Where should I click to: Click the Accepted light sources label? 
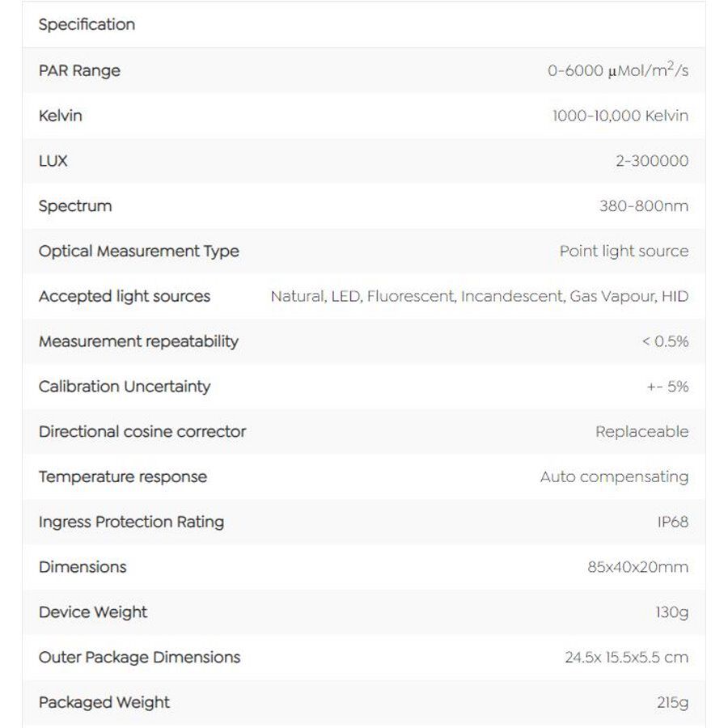[x=125, y=297]
